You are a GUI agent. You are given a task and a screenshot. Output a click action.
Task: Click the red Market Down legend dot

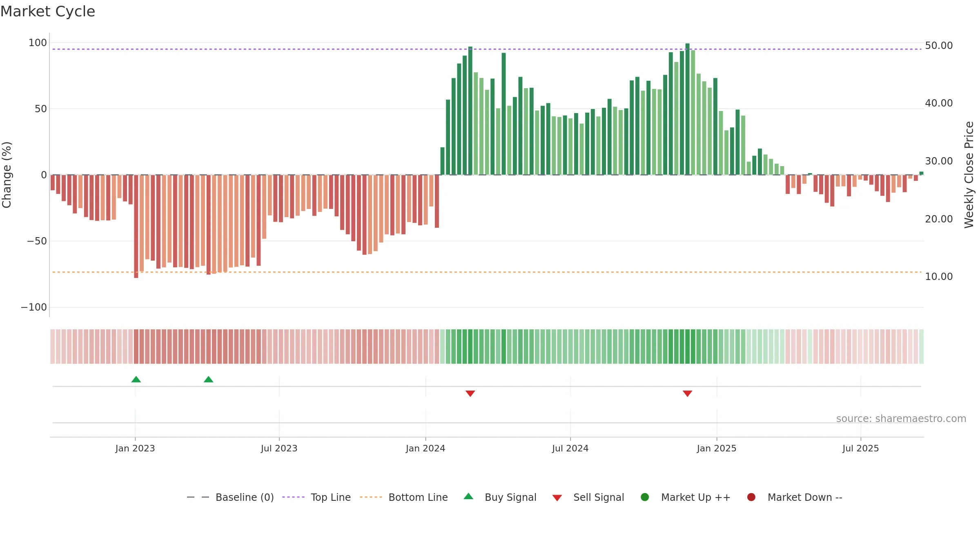coord(751,497)
